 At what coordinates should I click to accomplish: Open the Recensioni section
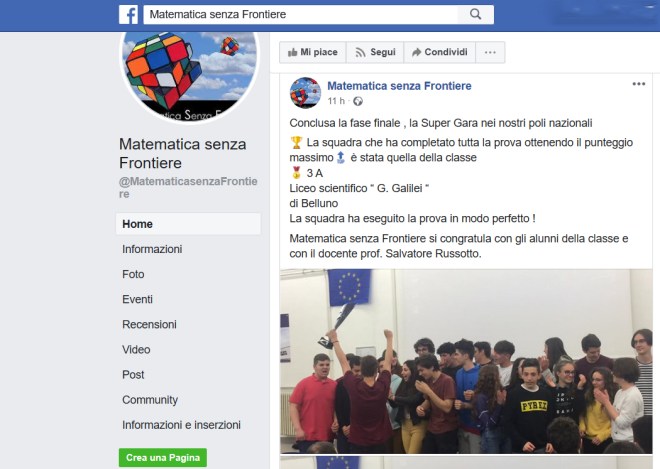[x=149, y=325]
